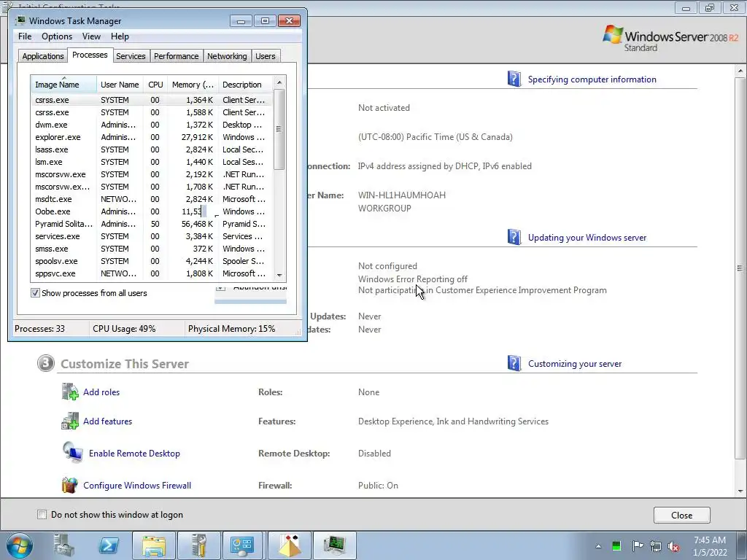Open the View menu in Task Manager

(x=91, y=36)
